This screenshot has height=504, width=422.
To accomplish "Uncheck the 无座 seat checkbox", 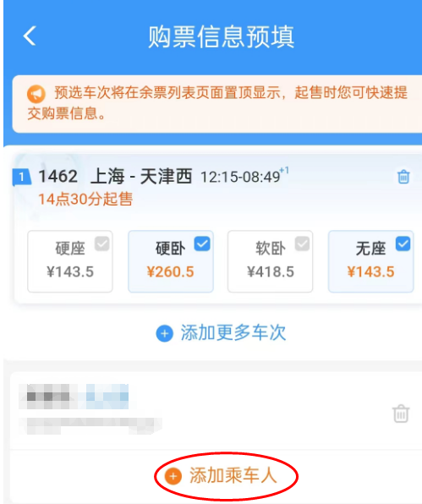I will click(403, 244).
